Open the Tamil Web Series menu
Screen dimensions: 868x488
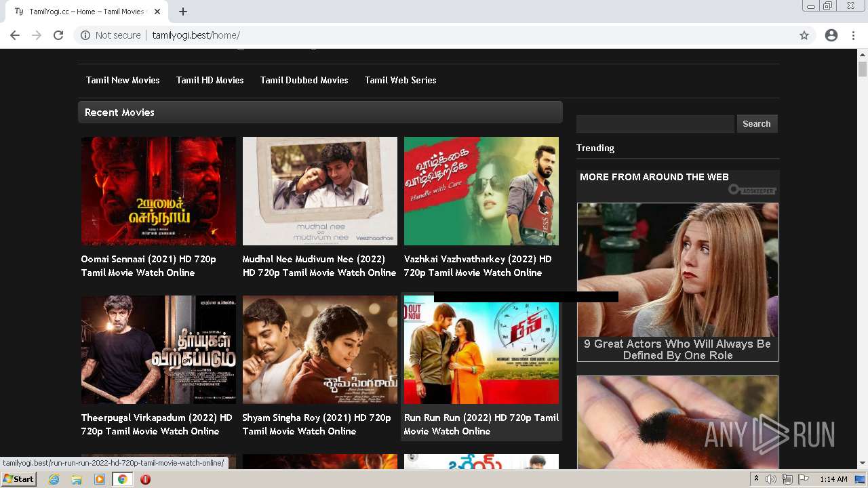pyautogui.click(x=401, y=80)
